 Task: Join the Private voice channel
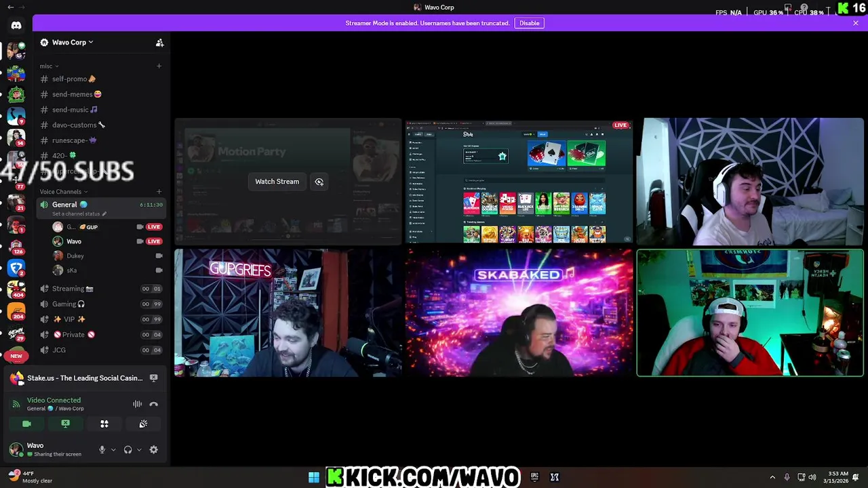[x=102, y=335]
